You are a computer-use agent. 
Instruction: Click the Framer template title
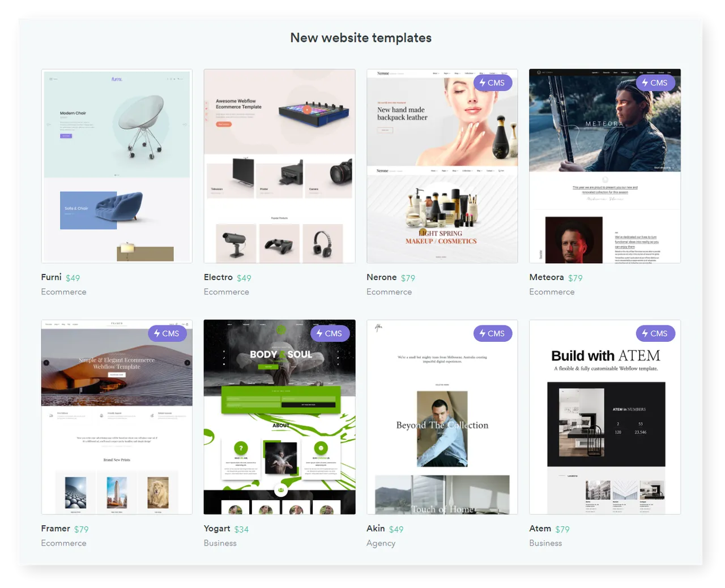click(56, 529)
